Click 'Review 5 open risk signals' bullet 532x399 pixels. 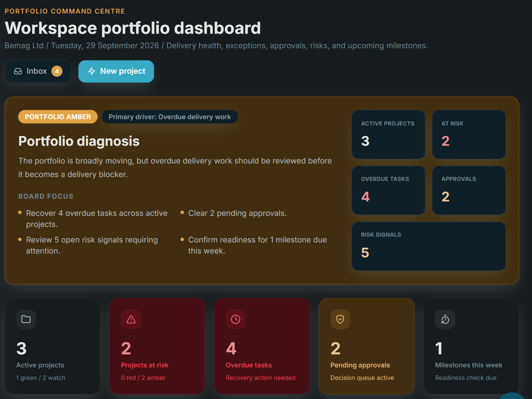tap(92, 245)
